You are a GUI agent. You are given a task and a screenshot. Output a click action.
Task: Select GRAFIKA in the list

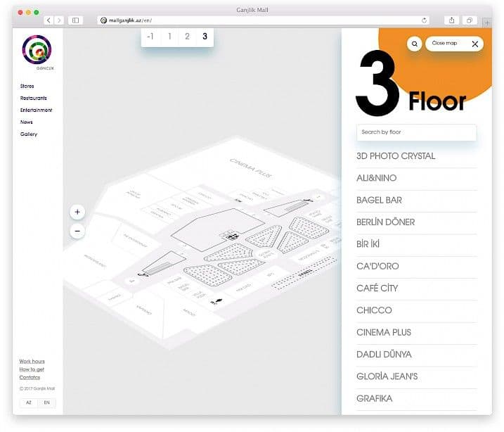[x=417, y=399]
